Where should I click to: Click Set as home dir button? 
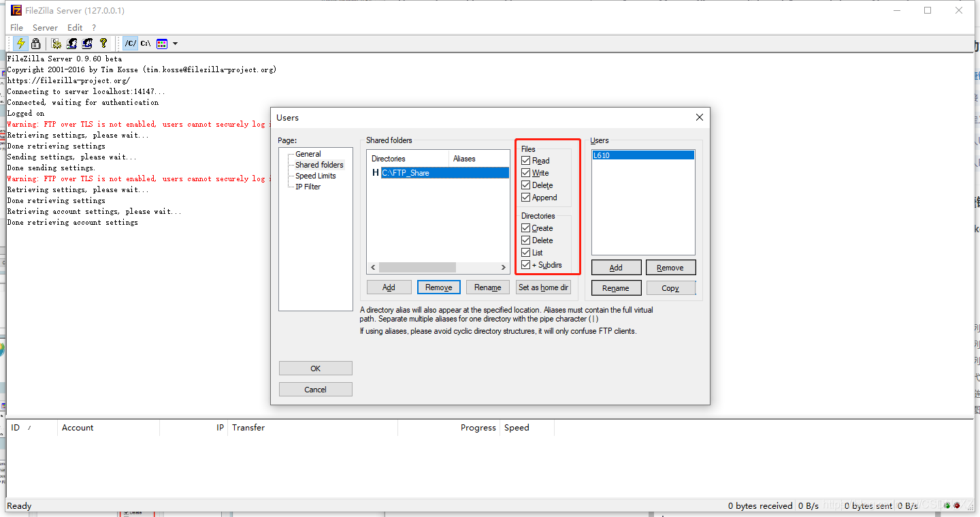(543, 287)
